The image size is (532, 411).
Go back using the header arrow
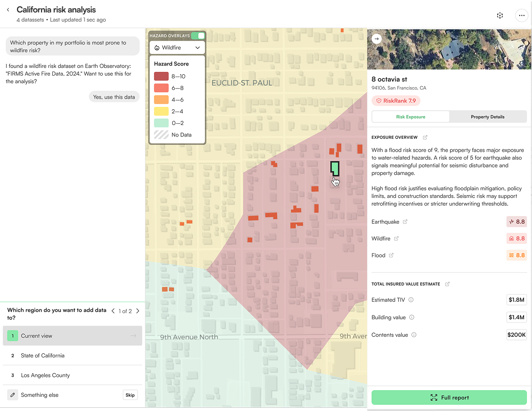point(8,10)
